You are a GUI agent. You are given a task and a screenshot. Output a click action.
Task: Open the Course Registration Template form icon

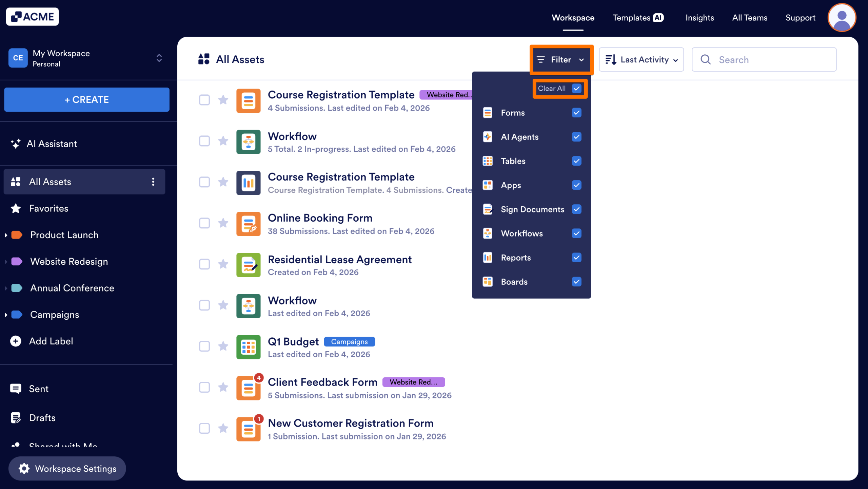click(x=248, y=100)
